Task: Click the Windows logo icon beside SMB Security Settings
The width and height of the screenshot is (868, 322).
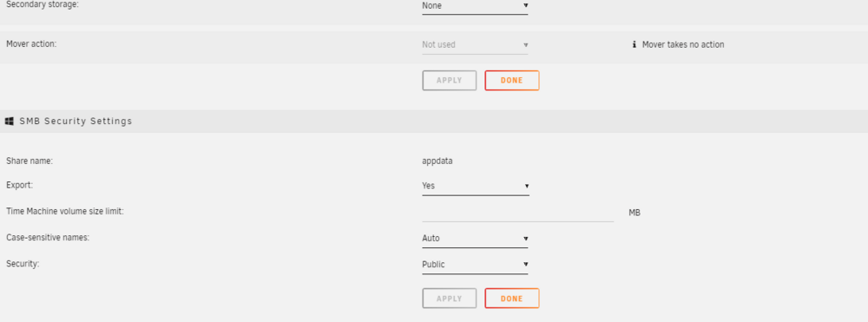Action: [x=10, y=122]
